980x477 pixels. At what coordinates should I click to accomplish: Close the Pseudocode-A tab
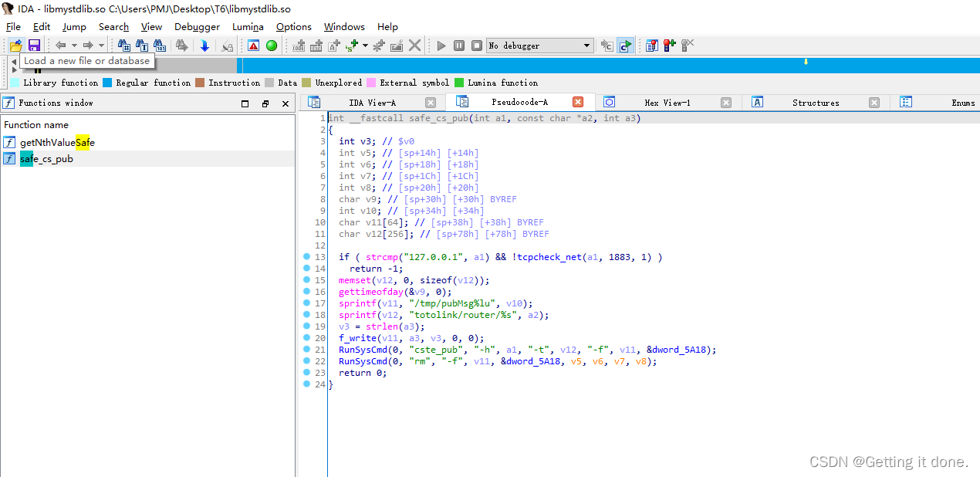tap(577, 103)
